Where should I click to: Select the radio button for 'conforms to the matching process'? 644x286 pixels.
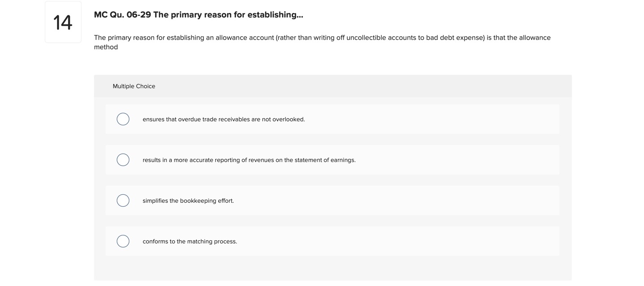click(123, 241)
